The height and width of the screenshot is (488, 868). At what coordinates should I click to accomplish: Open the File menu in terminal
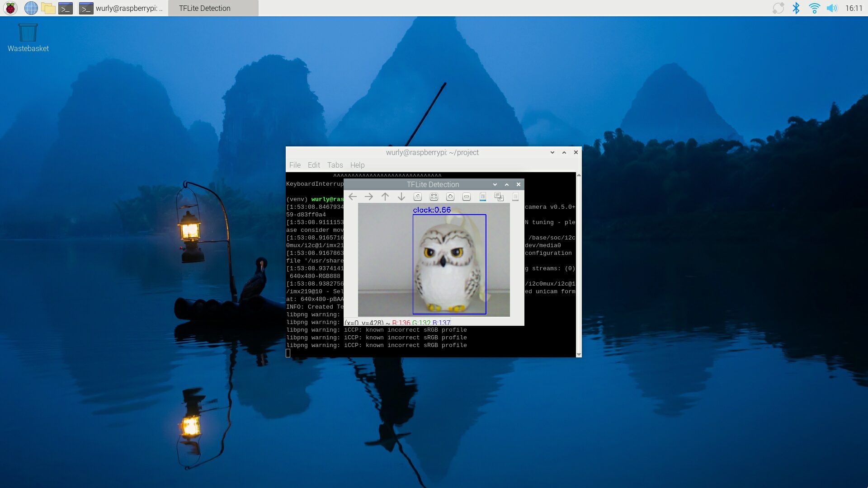coord(295,165)
